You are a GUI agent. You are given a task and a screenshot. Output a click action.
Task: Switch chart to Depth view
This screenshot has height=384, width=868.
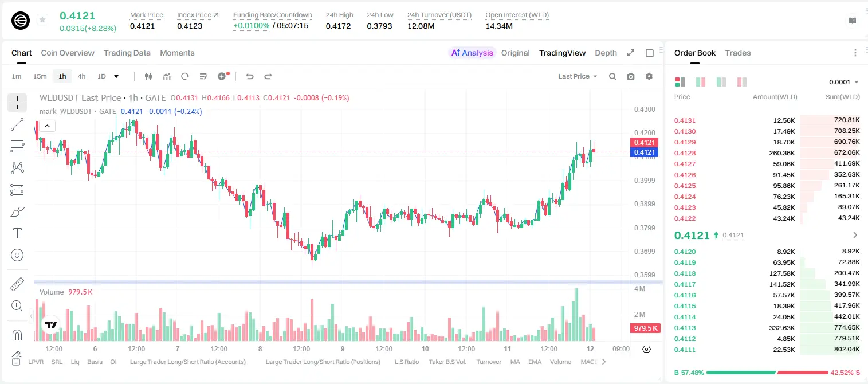[x=606, y=53]
